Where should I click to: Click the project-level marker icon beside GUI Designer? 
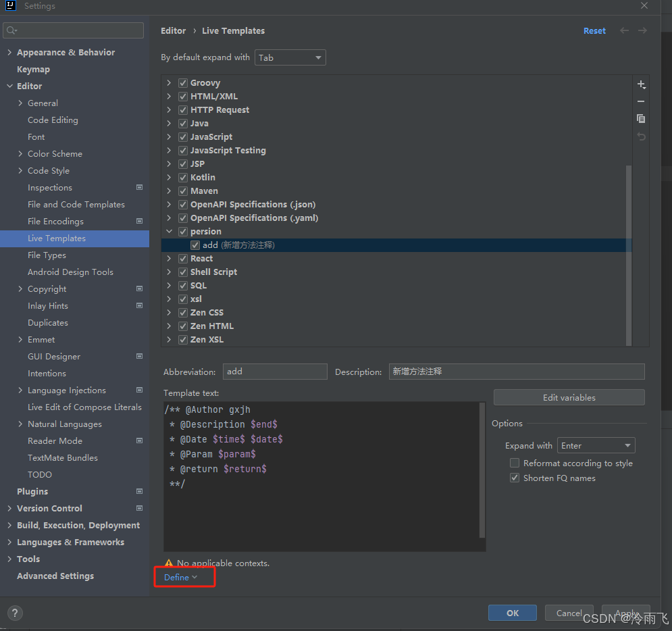[139, 356]
